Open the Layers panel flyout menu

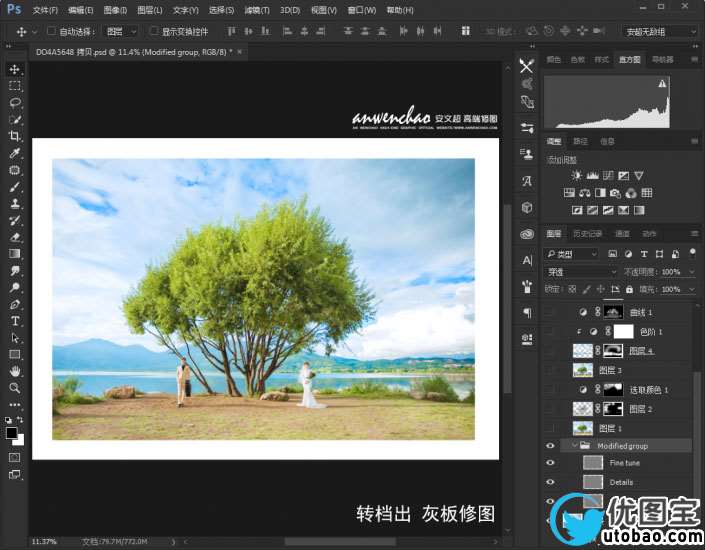pyautogui.click(x=695, y=233)
